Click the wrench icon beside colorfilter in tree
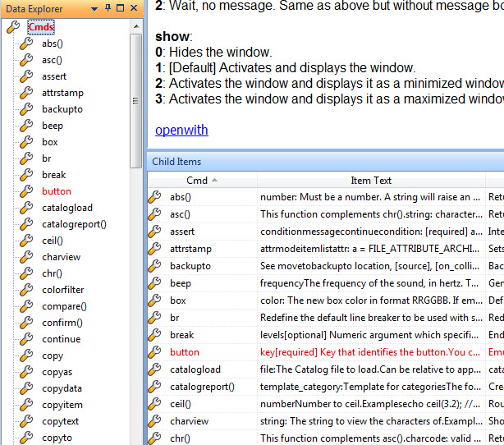The image size is (504, 445). [x=26, y=290]
